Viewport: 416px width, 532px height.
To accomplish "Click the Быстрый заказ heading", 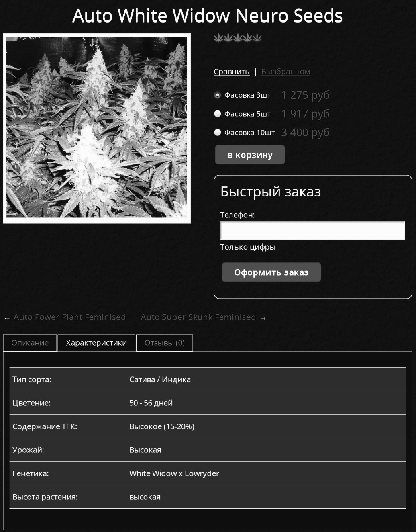I will click(271, 192).
